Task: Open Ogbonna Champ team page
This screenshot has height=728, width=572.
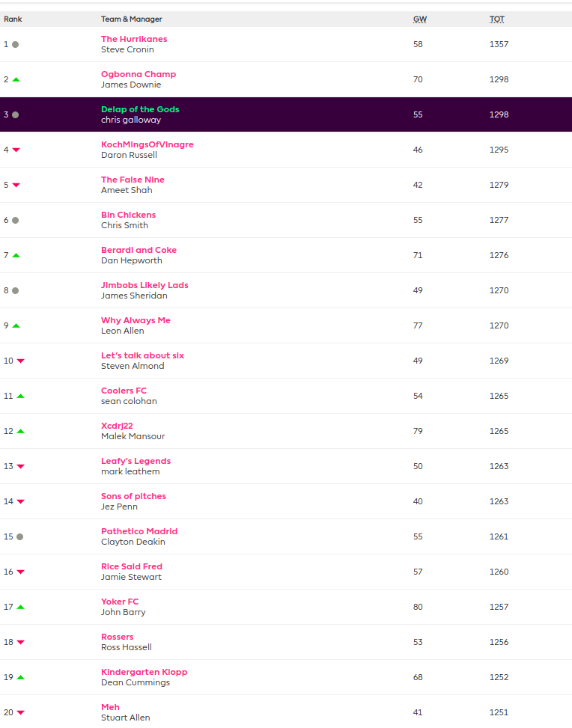Action: click(139, 74)
